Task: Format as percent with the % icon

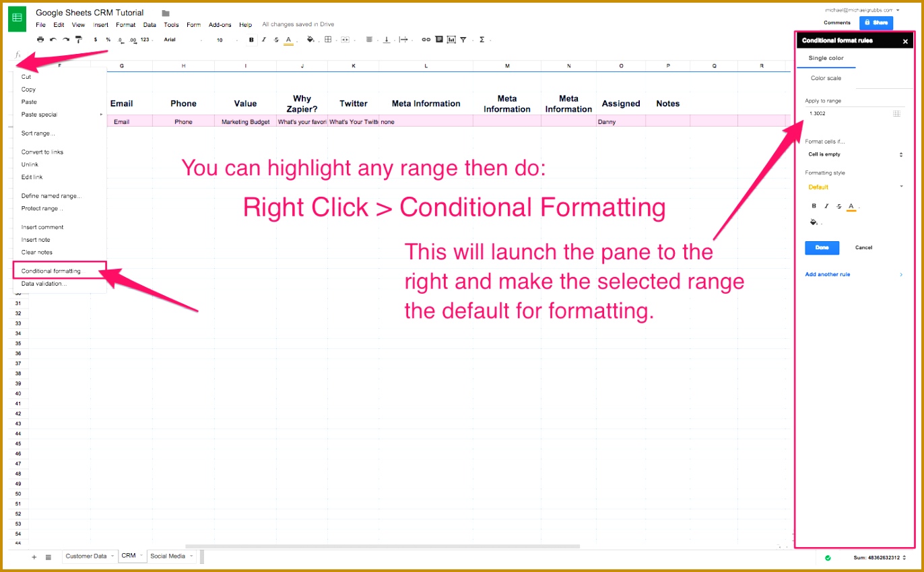Action: point(108,40)
